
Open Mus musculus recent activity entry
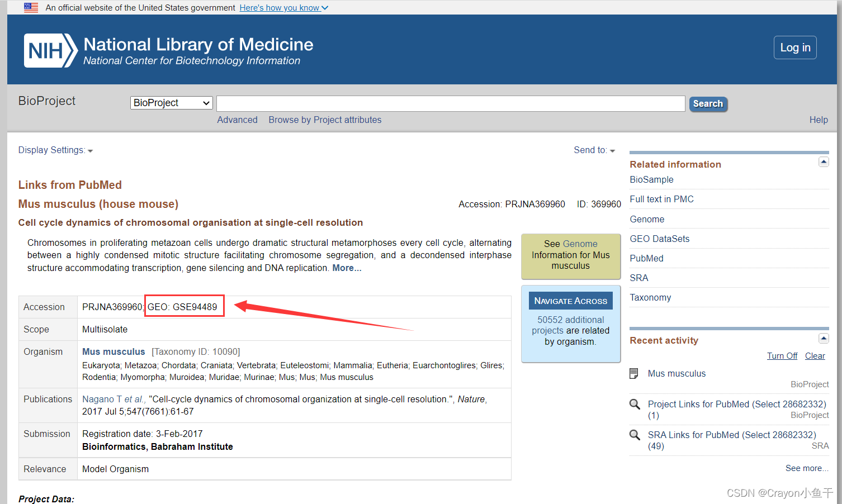click(x=677, y=374)
